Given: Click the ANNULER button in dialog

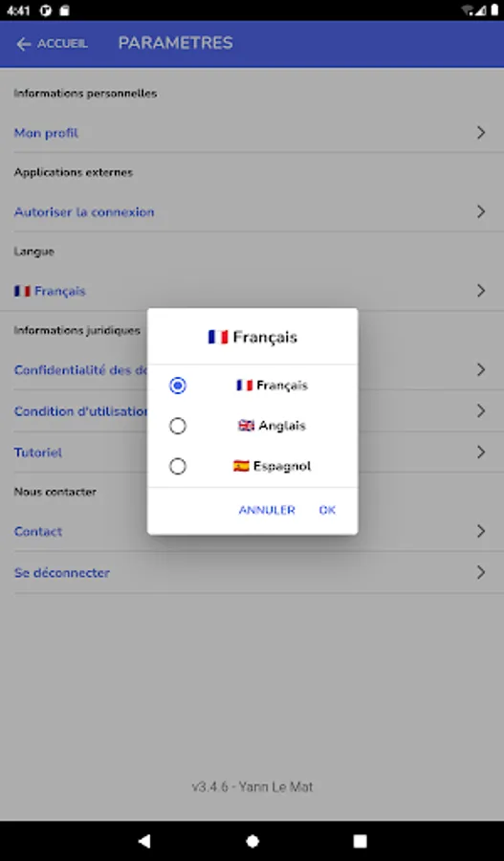Looking at the screenshot, I should [267, 510].
